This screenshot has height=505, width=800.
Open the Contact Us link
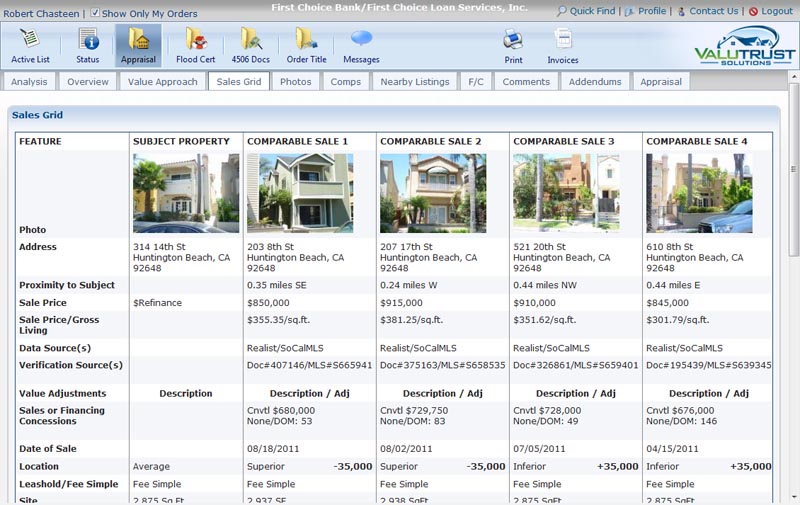713,11
